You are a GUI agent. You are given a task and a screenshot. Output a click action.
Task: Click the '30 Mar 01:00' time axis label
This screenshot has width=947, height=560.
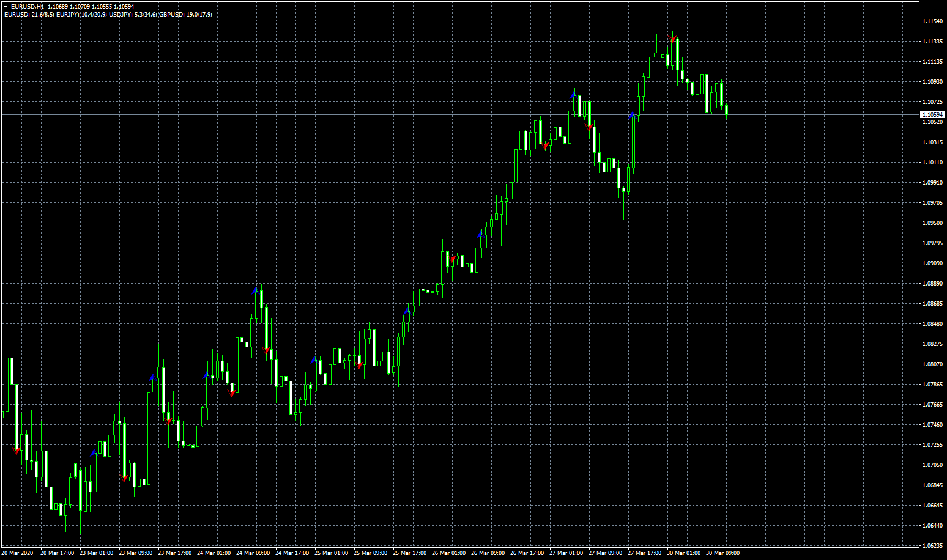tap(683, 553)
